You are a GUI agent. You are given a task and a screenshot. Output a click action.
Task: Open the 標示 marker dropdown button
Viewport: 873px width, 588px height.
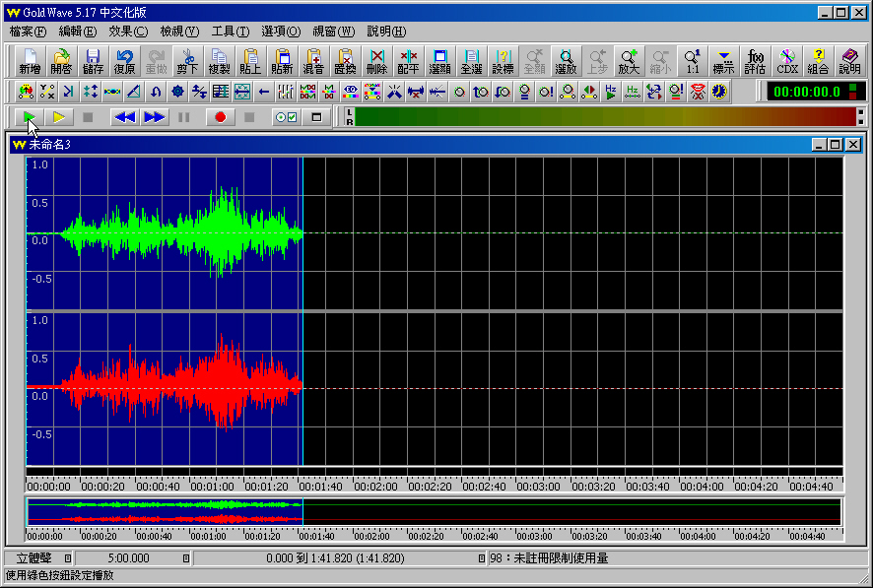723,62
